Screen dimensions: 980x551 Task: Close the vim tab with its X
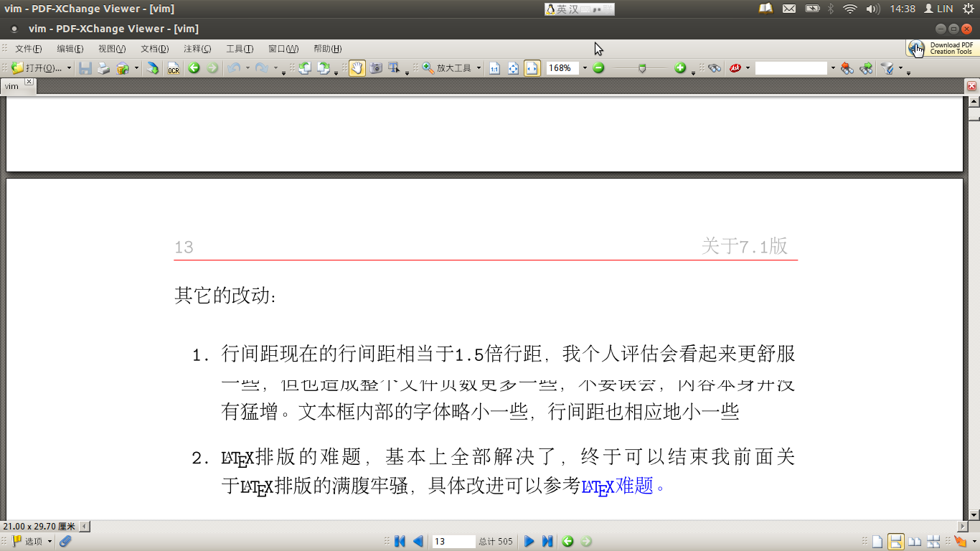29,82
